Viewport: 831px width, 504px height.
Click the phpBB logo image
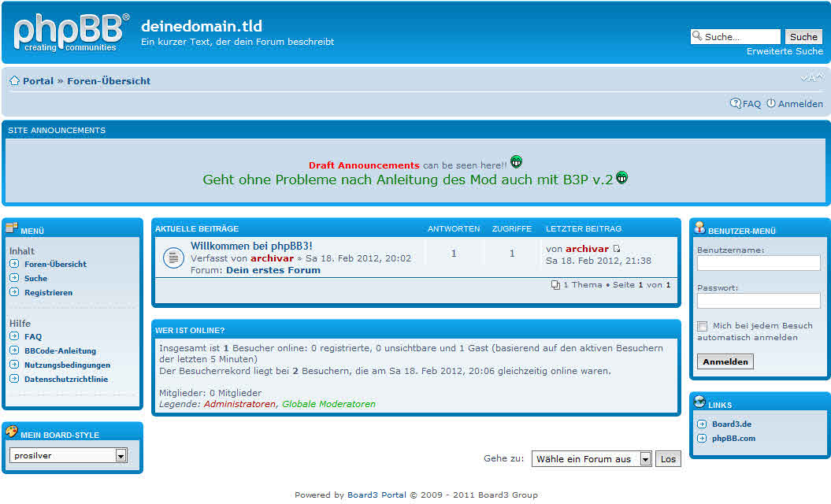71,33
